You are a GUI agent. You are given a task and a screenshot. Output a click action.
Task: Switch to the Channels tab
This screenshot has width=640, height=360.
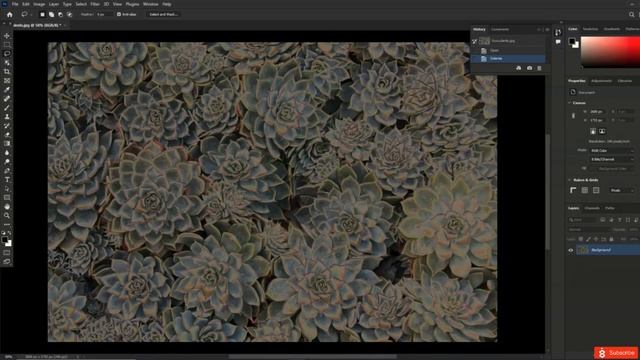click(592, 208)
